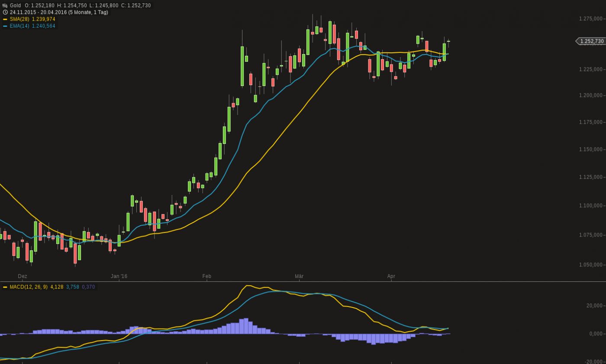Click the high value H: 1.254,750
The height and width of the screenshot is (364, 606).
tap(72, 6)
